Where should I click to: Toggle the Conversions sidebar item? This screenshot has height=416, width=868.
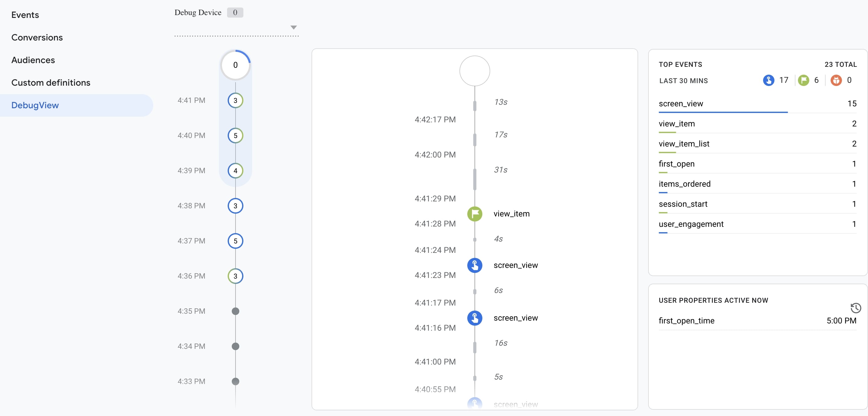click(x=37, y=37)
